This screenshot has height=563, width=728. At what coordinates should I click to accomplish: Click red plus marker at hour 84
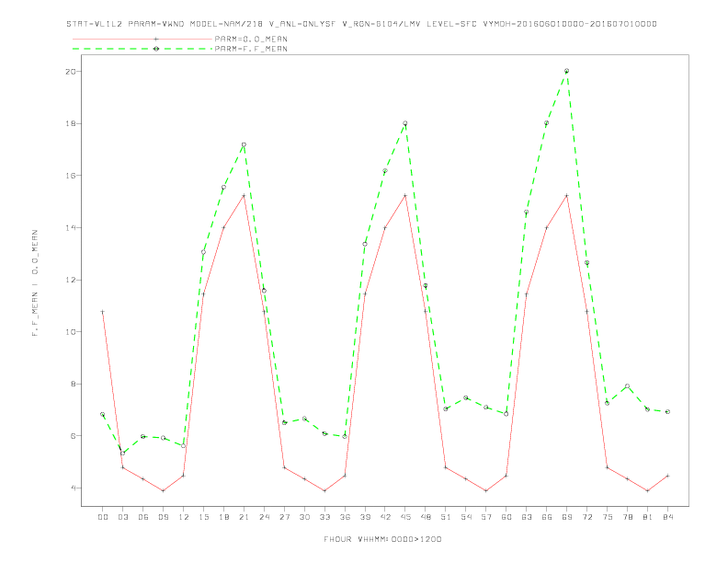coord(668,476)
